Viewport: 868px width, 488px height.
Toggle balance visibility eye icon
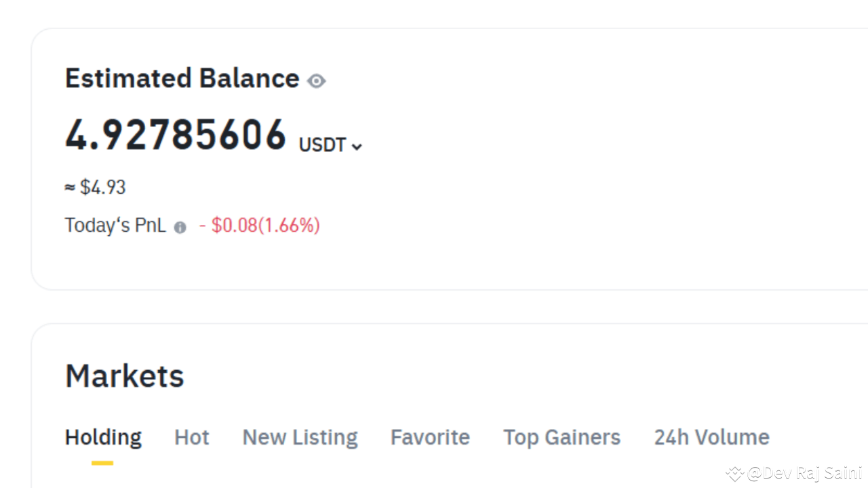[x=316, y=81]
